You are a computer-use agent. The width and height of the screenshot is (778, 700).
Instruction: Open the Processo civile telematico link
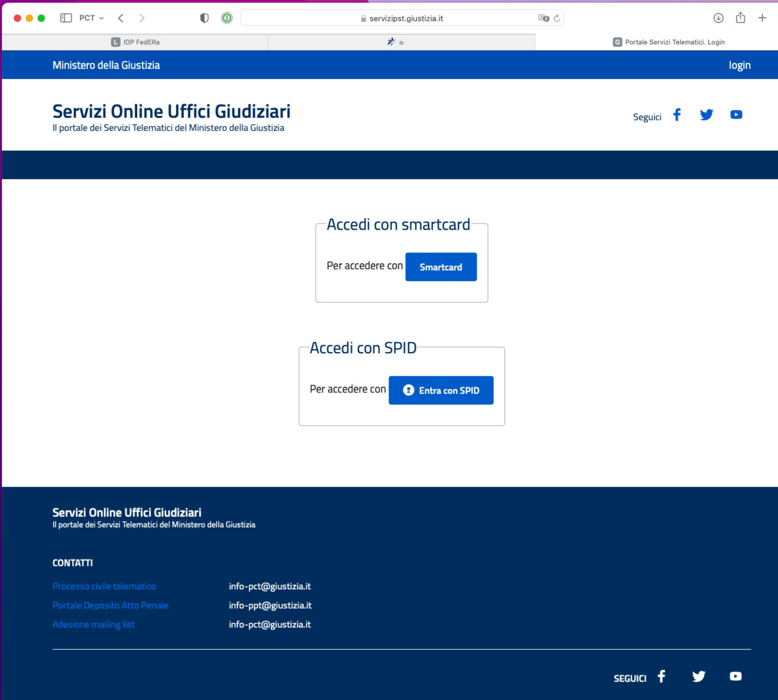tap(104, 586)
